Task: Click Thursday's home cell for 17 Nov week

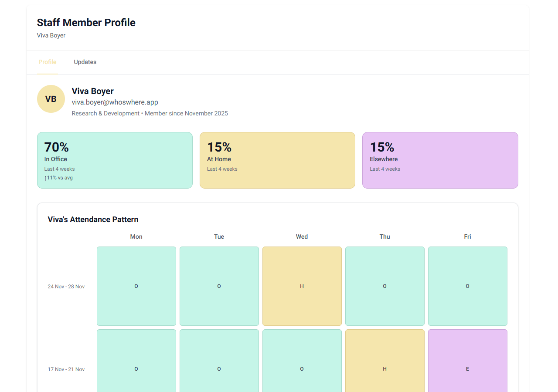Action: click(384, 368)
